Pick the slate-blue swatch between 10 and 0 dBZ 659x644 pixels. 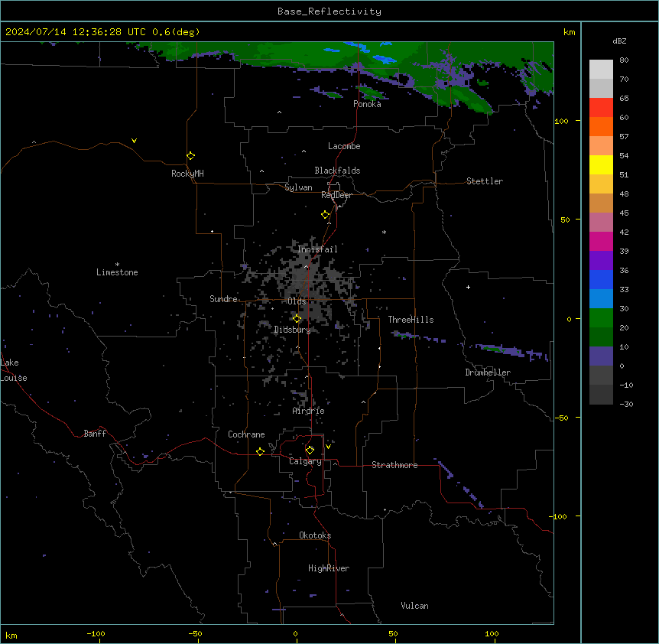pyautogui.click(x=601, y=356)
